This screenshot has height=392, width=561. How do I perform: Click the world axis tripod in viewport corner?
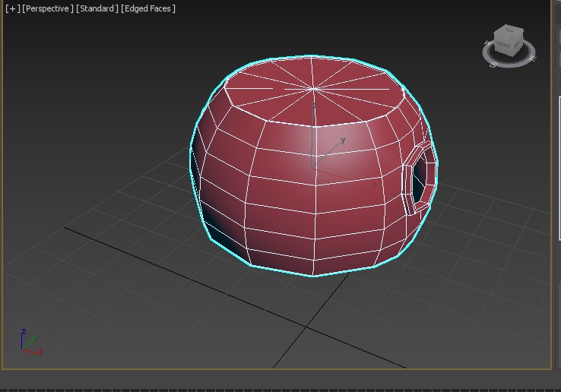tap(29, 343)
